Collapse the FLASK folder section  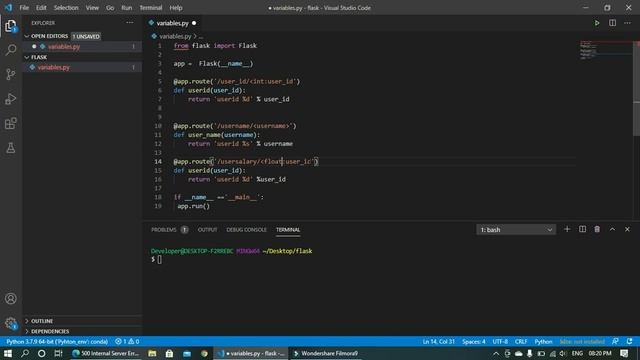click(27, 57)
